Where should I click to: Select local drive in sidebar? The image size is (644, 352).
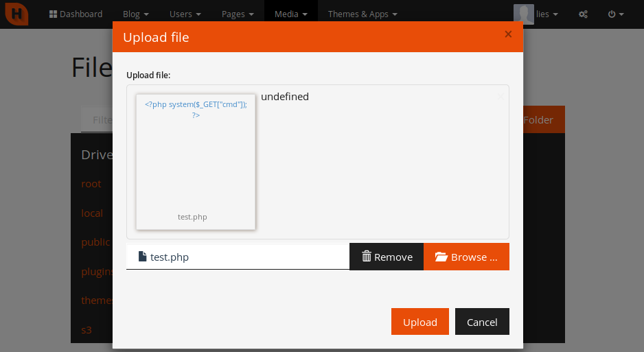tap(92, 213)
